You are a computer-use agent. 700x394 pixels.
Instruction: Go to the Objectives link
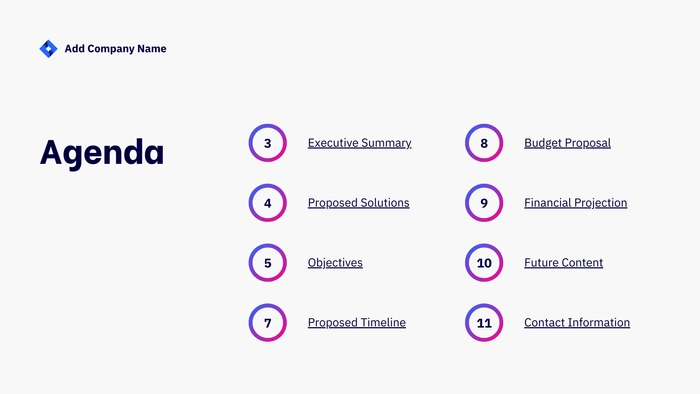pyautogui.click(x=335, y=262)
